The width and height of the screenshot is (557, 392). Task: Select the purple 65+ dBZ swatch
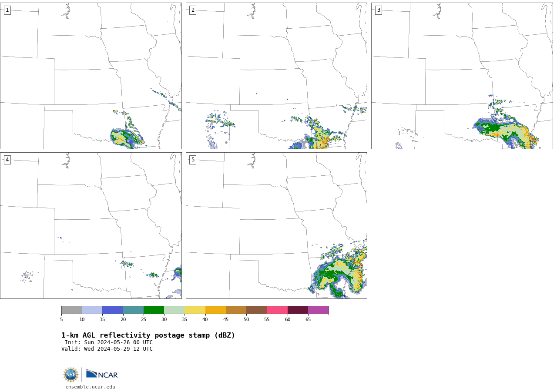click(319, 310)
